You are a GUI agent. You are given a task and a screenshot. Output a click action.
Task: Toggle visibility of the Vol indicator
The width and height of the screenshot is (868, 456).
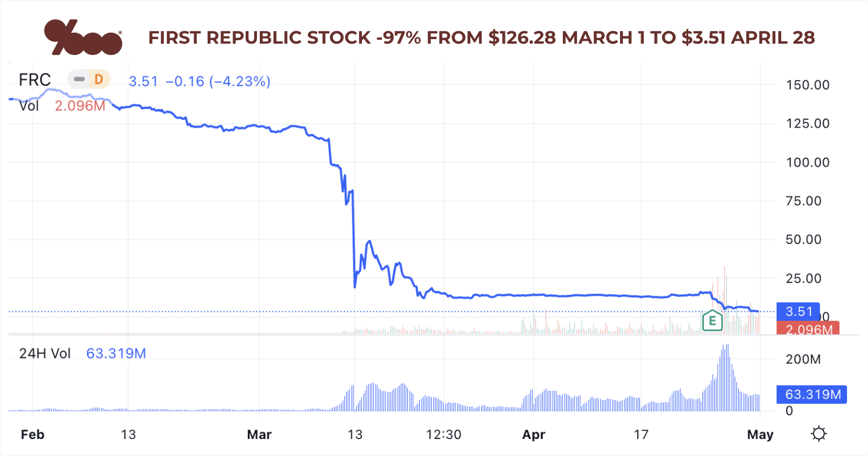(29, 105)
